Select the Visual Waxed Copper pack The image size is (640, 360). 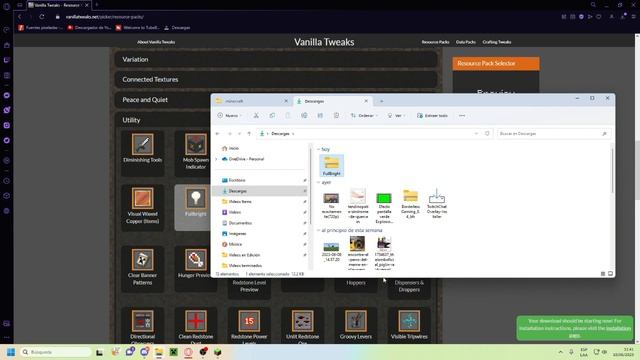pyautogui.click(x=142, y=208)
